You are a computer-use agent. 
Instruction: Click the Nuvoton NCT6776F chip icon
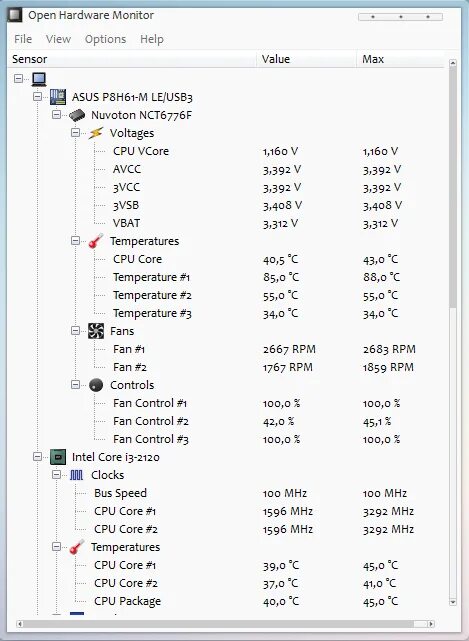point(77,115)
